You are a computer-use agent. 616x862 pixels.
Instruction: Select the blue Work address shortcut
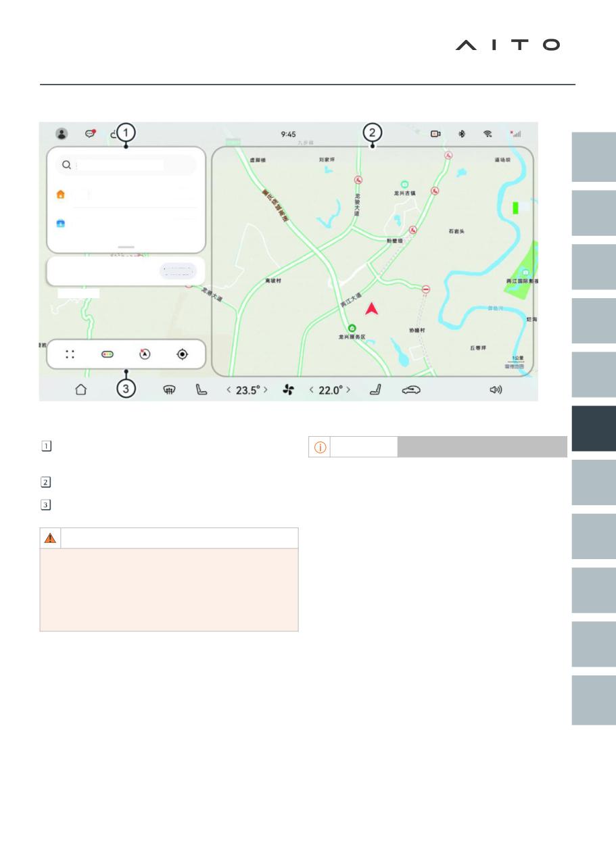click(60, 223)
